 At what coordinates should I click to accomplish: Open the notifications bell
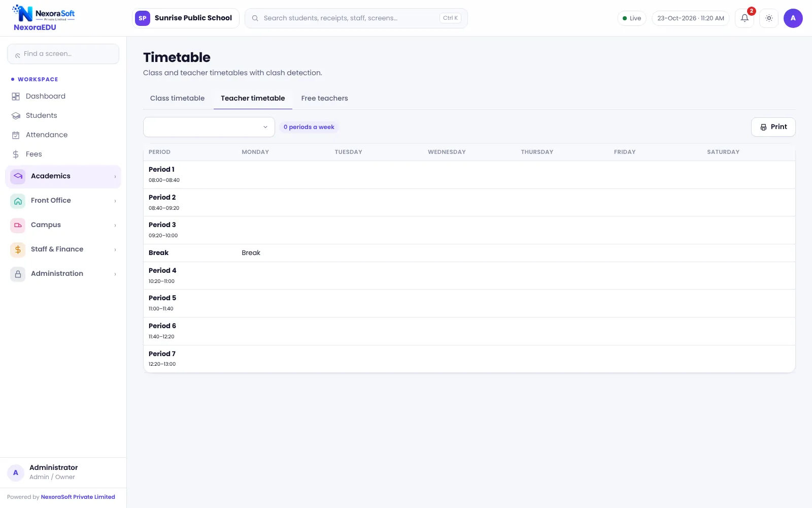tap(745, 18)
